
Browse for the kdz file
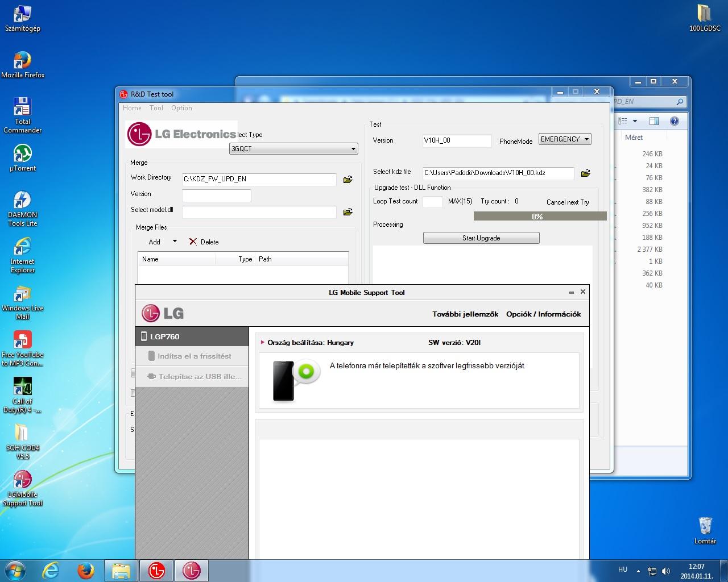click(585, 173)
